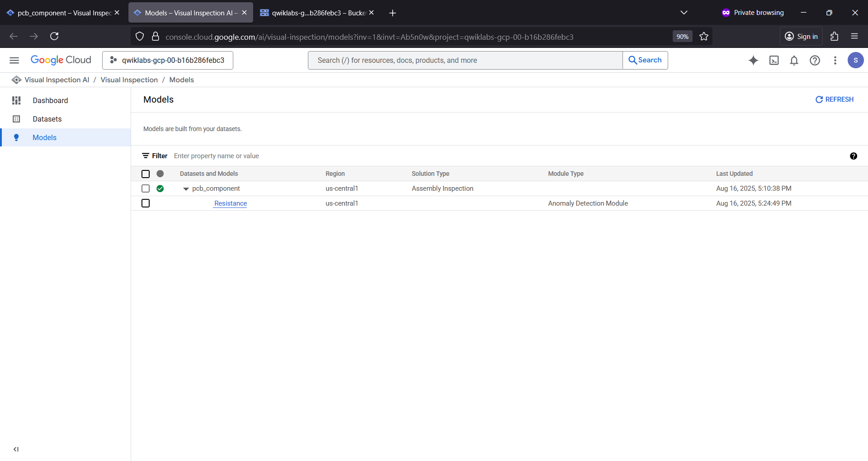Toggle the select-all checkbox in table header
Image resolution: width=868 pixels, height=461 pixels.
point(146,174)
